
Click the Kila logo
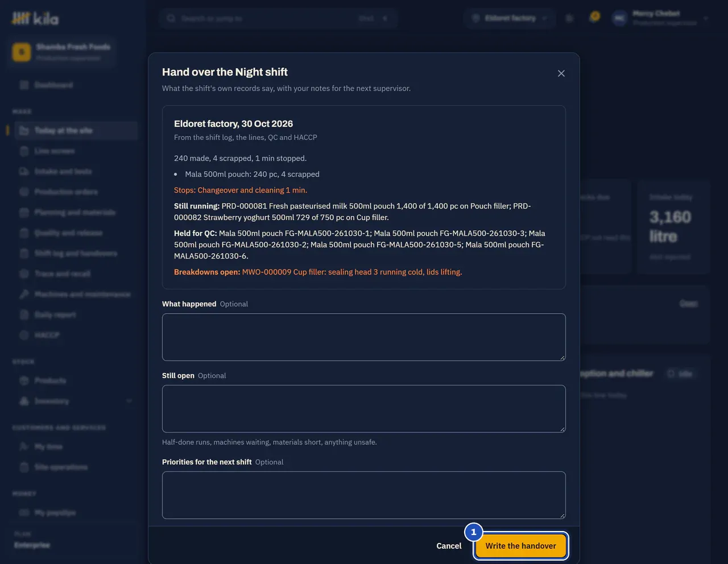[x=35, y=19]
